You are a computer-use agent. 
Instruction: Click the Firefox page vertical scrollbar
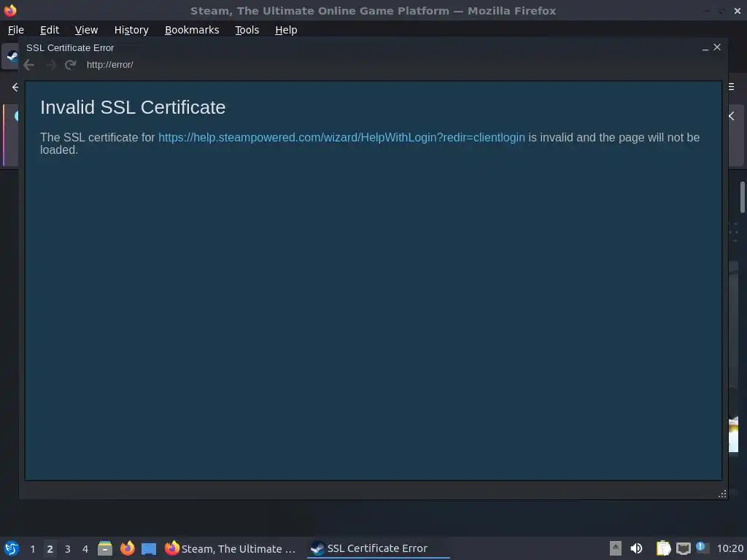click(x=742, y=197)
